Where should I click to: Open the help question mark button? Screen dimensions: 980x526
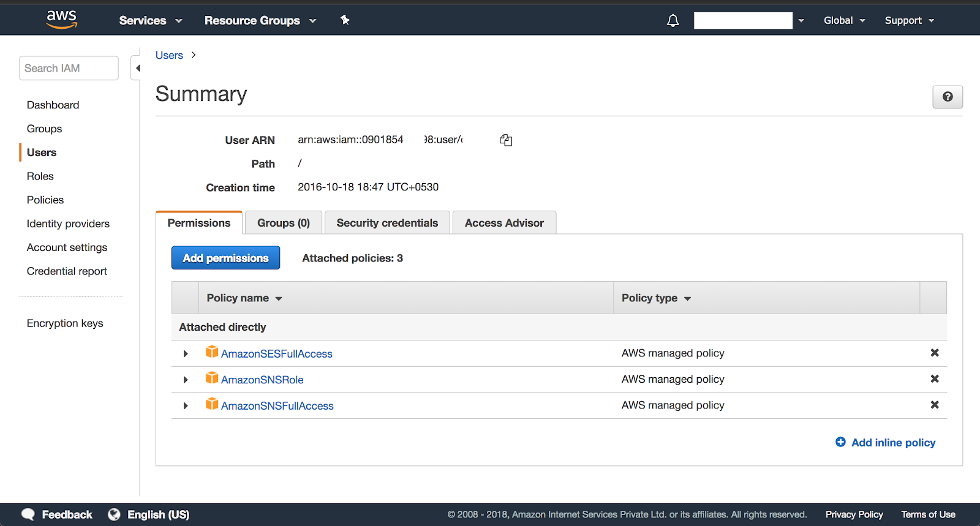click(948, 97)
